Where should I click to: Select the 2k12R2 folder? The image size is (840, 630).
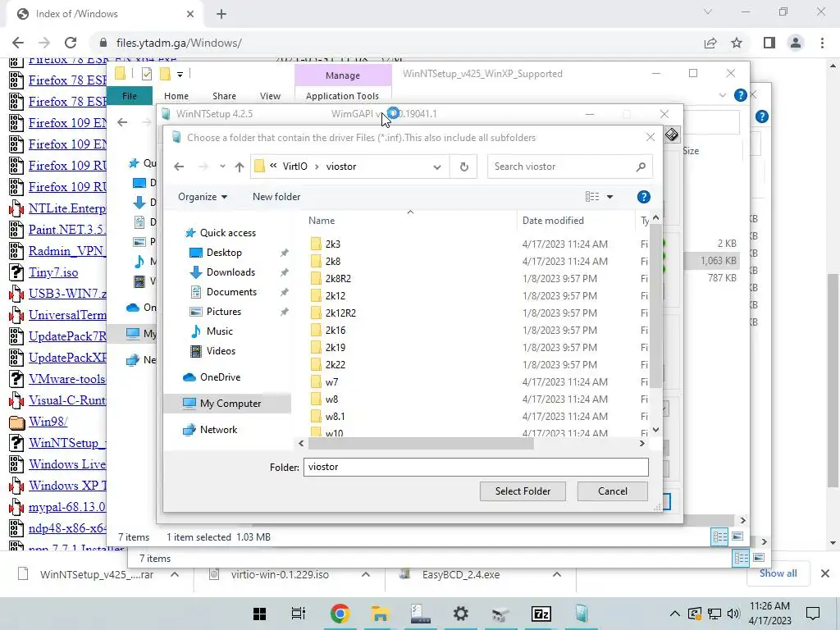point(340,313)
